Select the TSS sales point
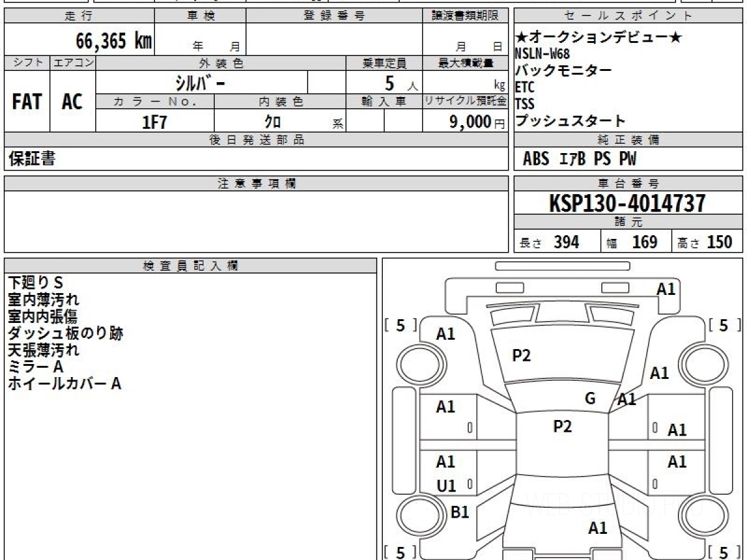The width and height of the screenshot is (747, 560). click(525, 104)
